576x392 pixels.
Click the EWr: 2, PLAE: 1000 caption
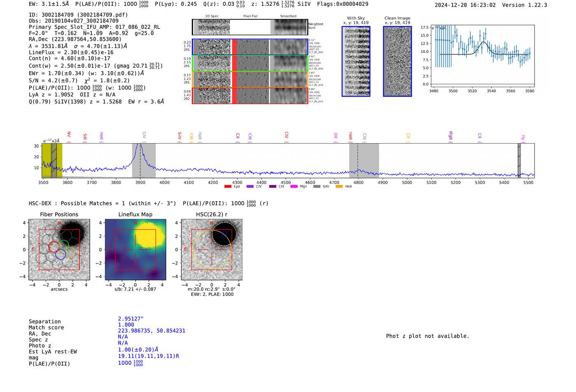pos(212,294)
